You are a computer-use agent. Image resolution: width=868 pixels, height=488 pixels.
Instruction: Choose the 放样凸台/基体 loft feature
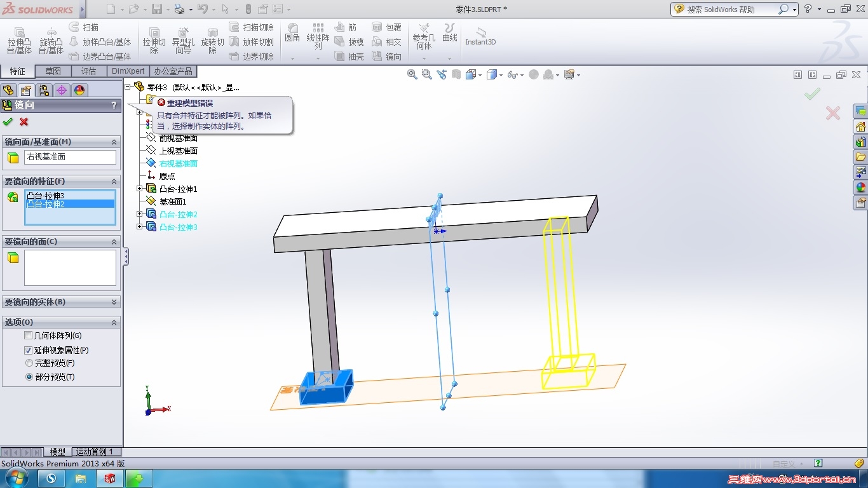pos(100,42)
